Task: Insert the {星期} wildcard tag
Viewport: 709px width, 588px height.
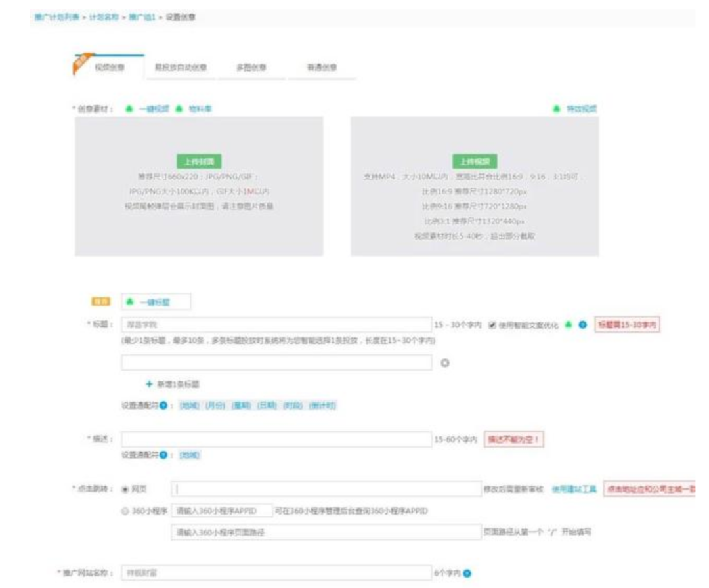Action: coord(241,406)
